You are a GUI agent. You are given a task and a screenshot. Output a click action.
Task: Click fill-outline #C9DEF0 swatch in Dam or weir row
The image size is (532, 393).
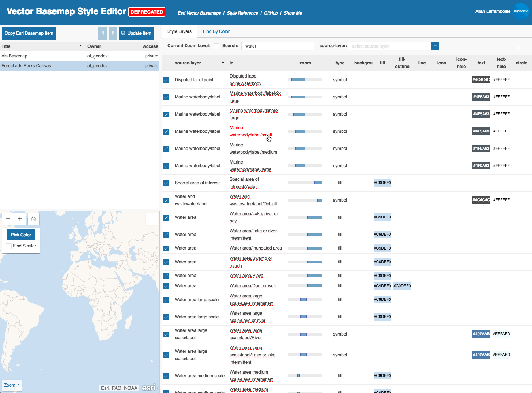coord(402,286)
